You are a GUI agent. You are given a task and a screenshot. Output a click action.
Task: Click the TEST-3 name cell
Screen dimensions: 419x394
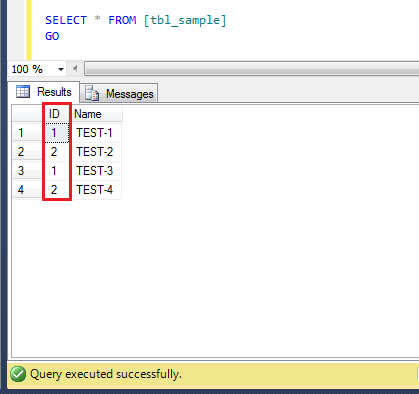pos(96,171)
